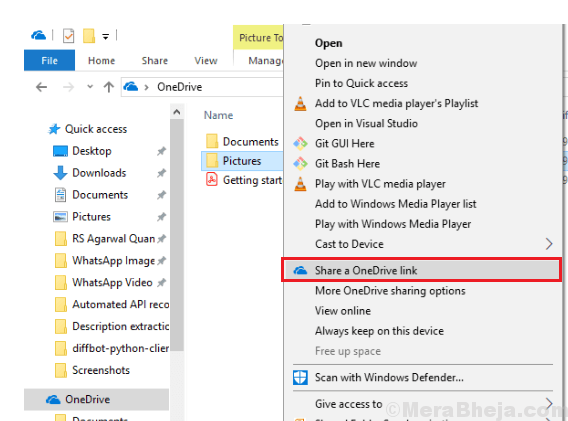
Task: Open the RS Agarwal Quan folder
Action: pos(113,239)
